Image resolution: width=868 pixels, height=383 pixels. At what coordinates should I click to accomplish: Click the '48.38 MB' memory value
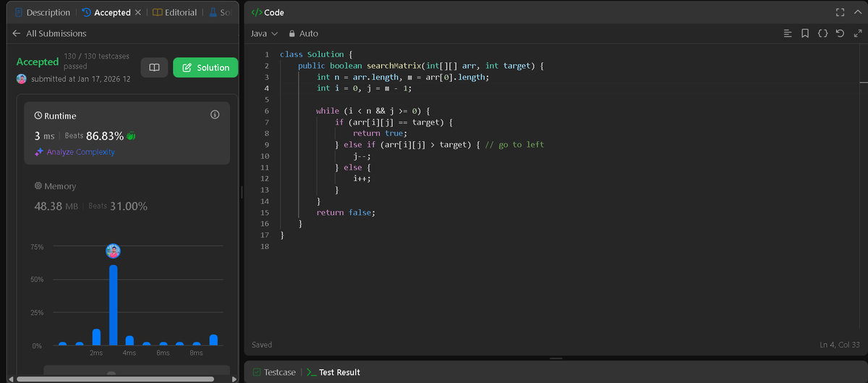point(56,206)
